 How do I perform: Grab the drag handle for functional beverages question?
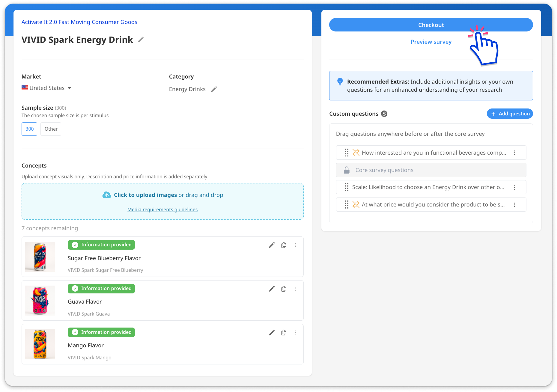coord(346,153)
